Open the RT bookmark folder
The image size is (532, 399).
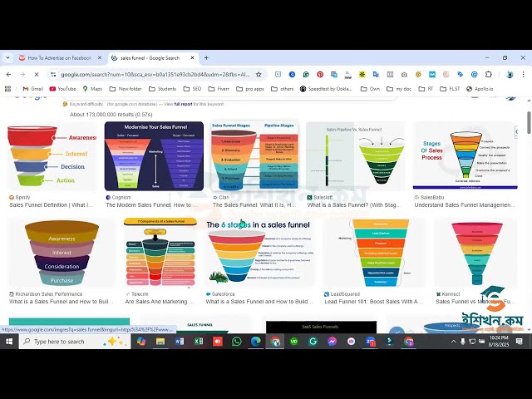426,89
